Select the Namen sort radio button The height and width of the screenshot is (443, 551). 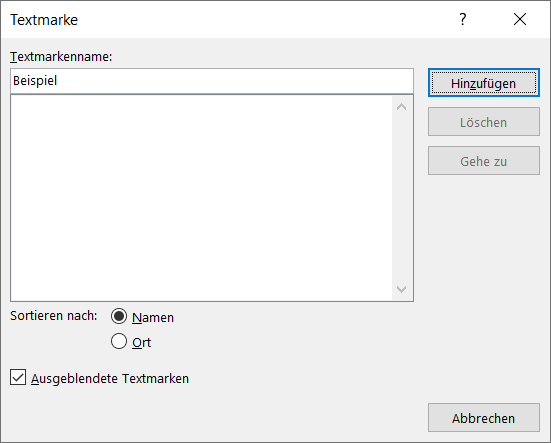pyautogui.click(x=119, y=316)
